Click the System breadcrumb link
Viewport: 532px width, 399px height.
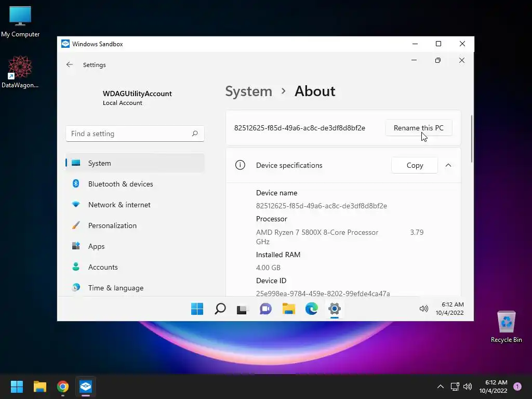[249, 91]
